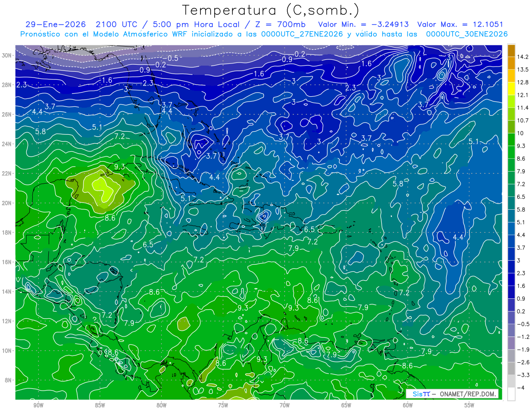The height and width of the screenshot is (411, 532).
Task: Click the '22N' latitude axis label
Action: (7, 173)
